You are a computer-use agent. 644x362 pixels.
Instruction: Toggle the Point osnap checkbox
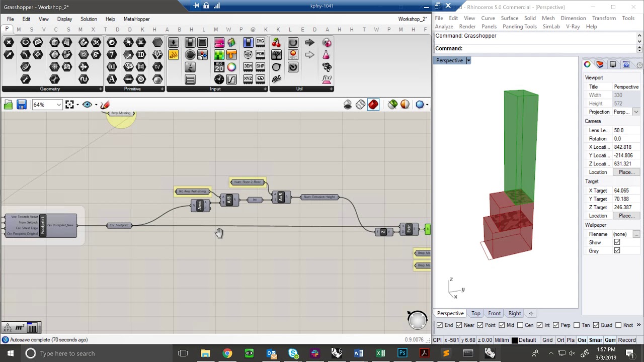pyautogui.click(x=480, y=325)
